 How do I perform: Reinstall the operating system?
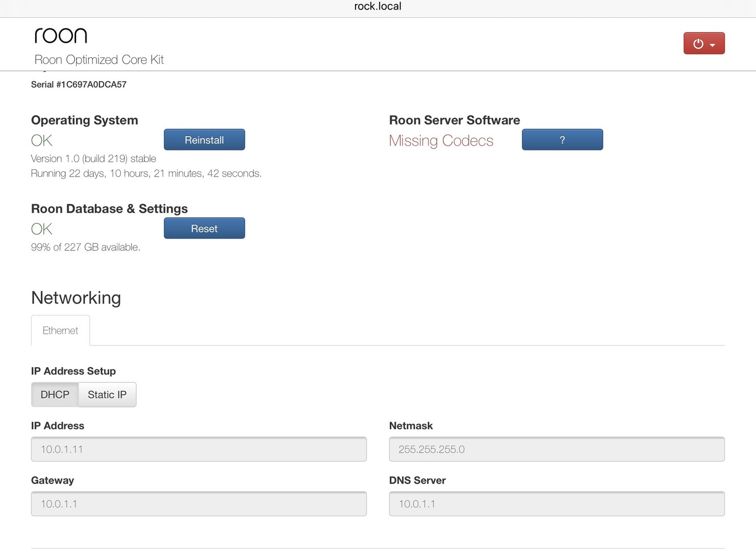[204, 140]
